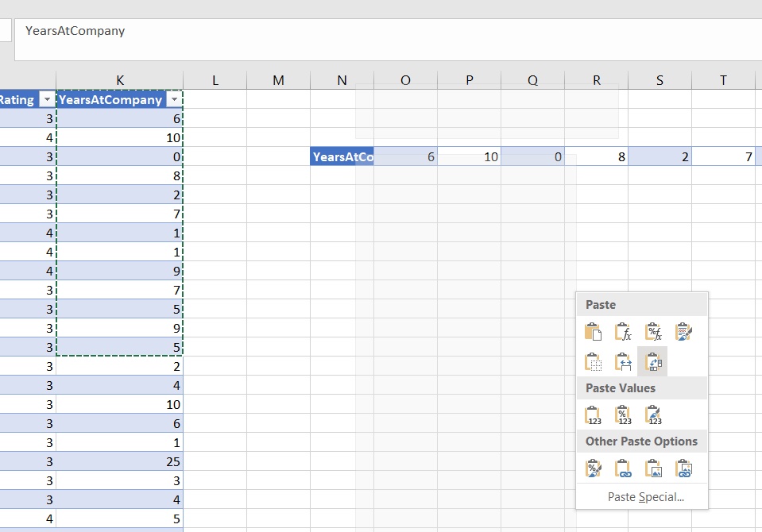762x532 pixels.
Task: Pick the paste Formatting only icon
Action: pyautogui.click(x=593, y=468)
